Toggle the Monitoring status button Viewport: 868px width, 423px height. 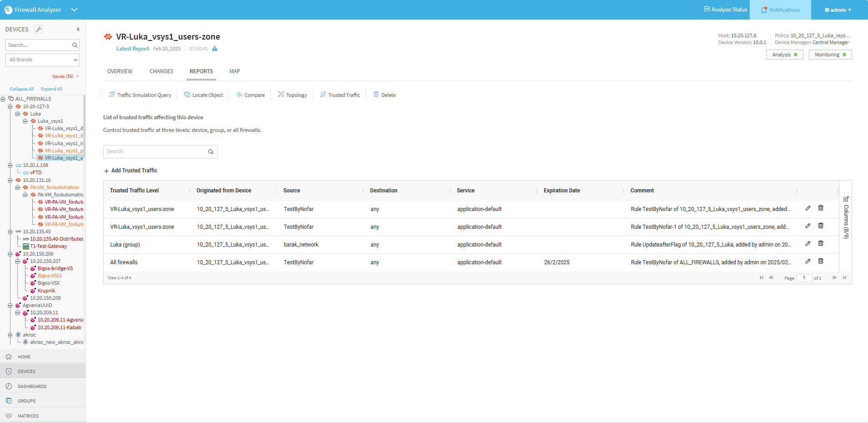tap(830, 55)
